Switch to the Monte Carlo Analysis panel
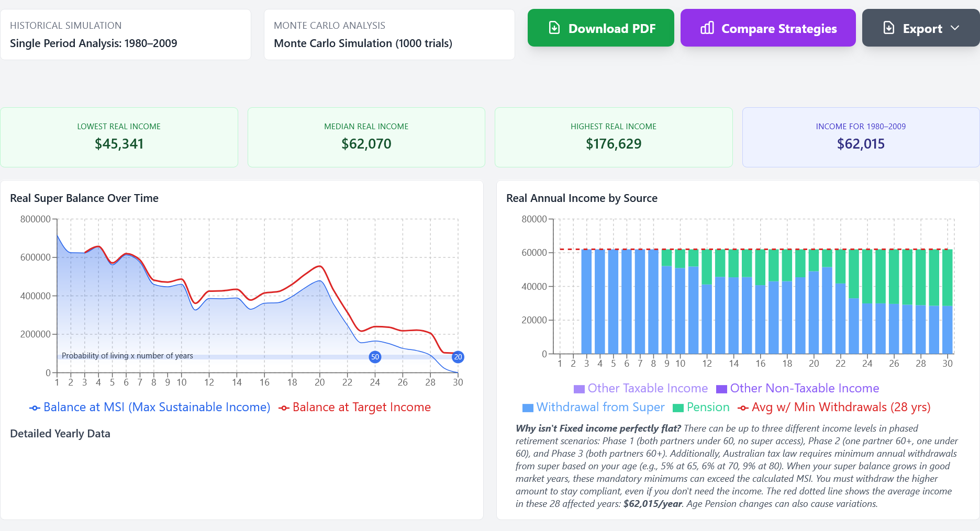 click(x=389, y=34)
